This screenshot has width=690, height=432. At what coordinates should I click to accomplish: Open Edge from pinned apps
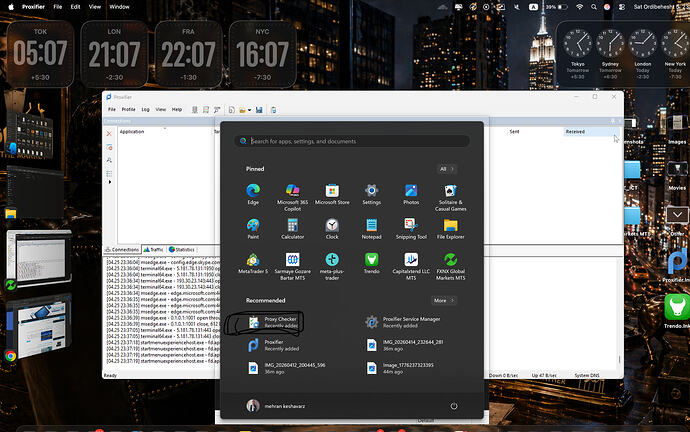(x=253, y=194)
